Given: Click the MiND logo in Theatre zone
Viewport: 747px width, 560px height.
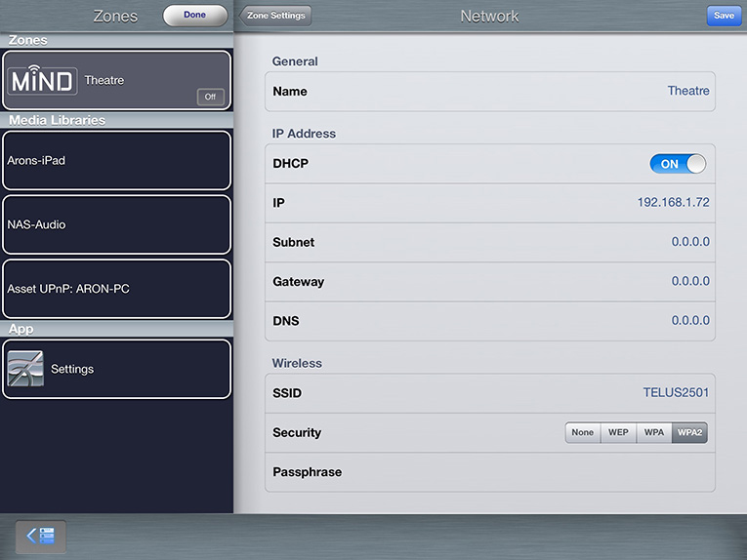Looking at the screenshot, I should (x=42, y=80).
